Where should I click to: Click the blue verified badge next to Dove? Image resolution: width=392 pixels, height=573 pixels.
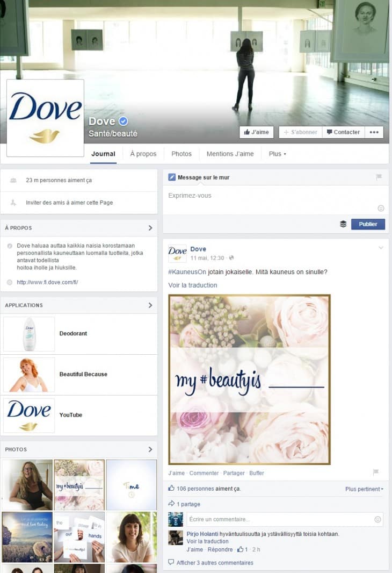[124, 121]
